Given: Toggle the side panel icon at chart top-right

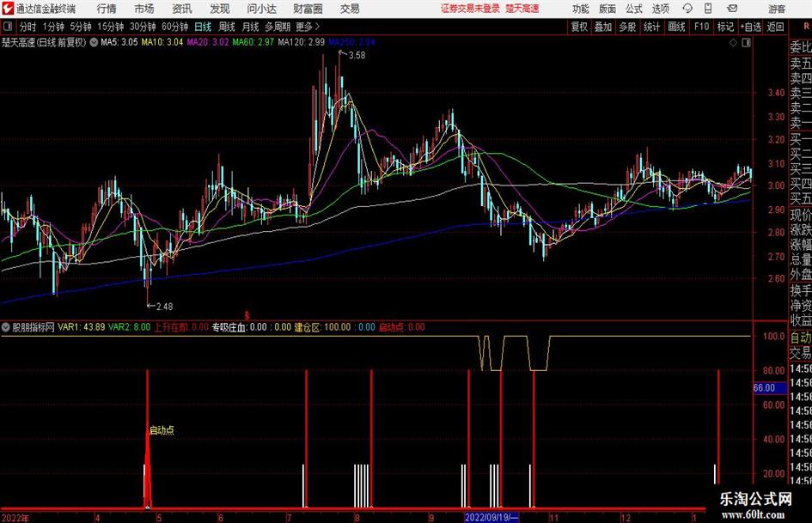Looking at the screenshot, I should click(x=746, y=43).
